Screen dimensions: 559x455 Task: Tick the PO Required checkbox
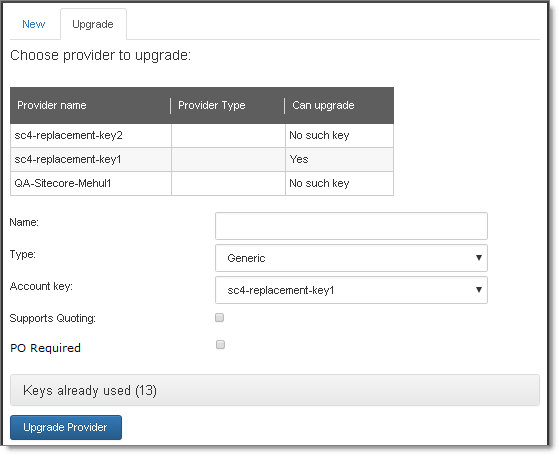[220, 344]
